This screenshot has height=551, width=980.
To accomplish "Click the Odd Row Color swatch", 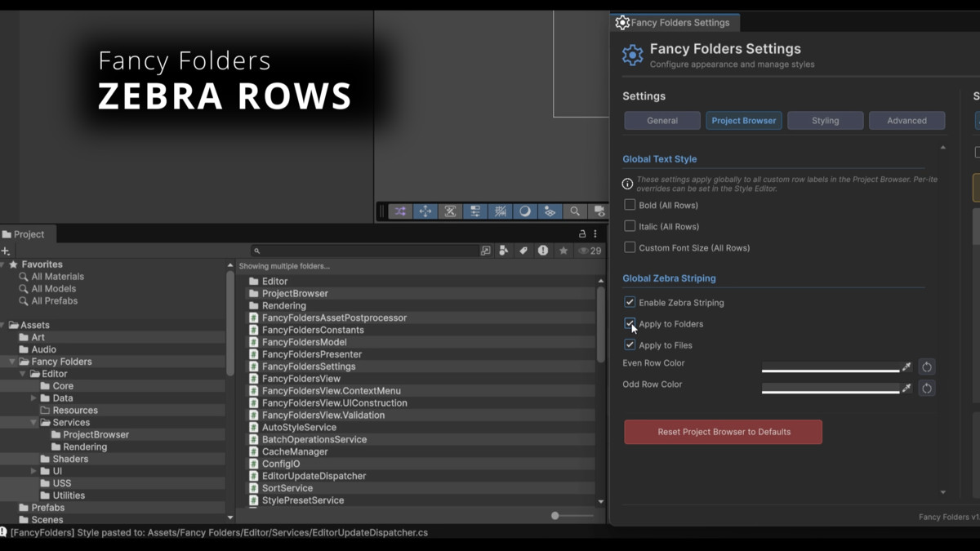I will [x=831, y=388].
